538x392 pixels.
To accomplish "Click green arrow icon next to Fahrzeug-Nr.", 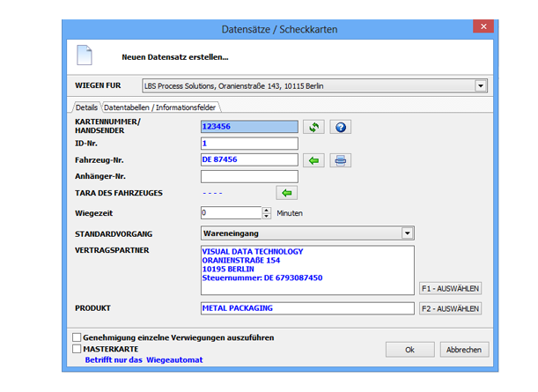I will point(314,159).
